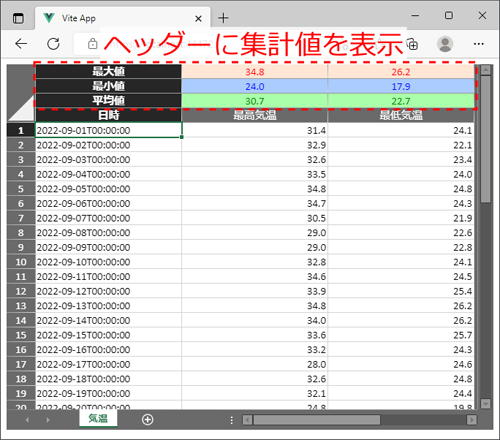Click horizontal scrollbar right arrow
The image size is (500, 440).
coord(472,420)
